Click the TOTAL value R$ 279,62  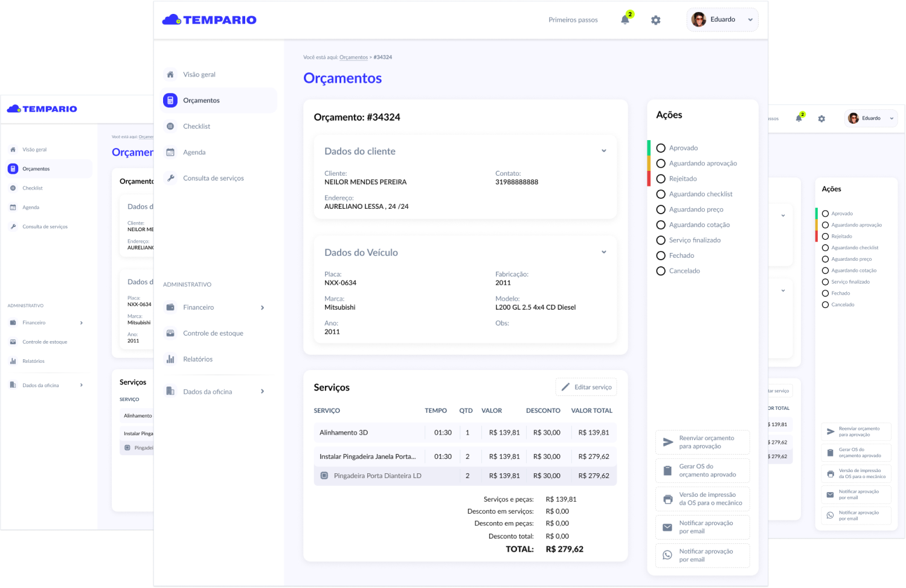565,549
